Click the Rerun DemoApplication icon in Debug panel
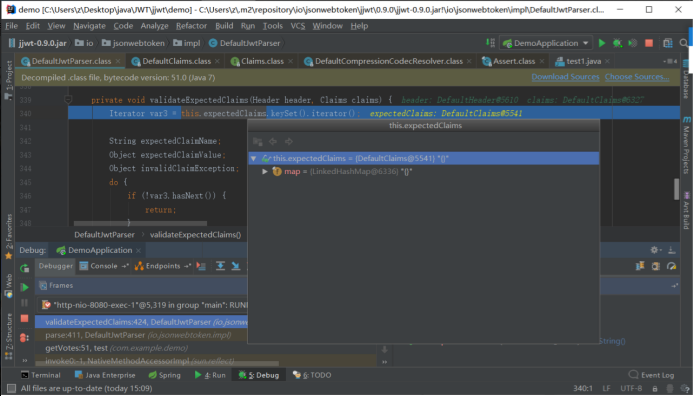This screenshot has width=693, height=396. [24, 268]
